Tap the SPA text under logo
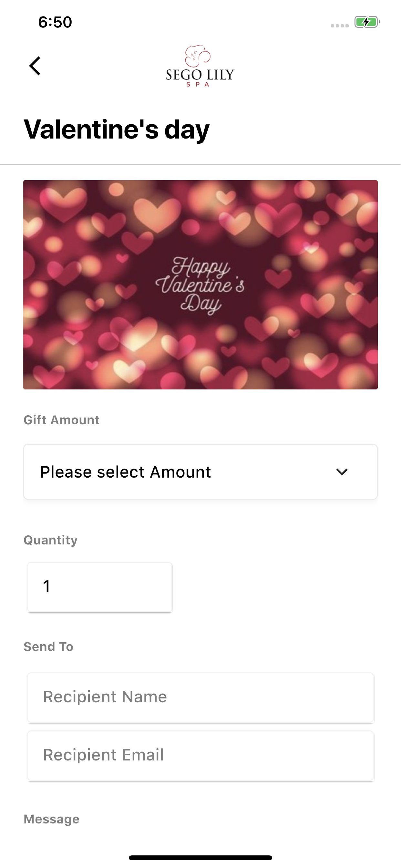 pos(198,84)
